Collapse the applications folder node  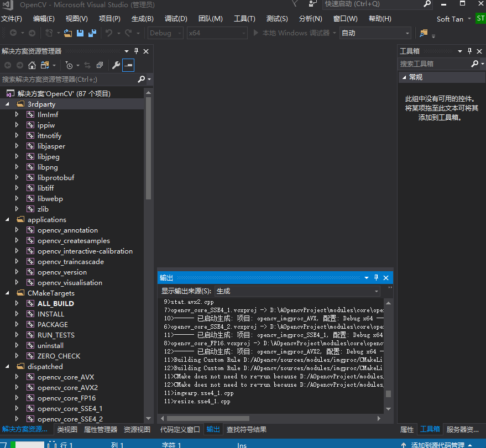point(7,219)
